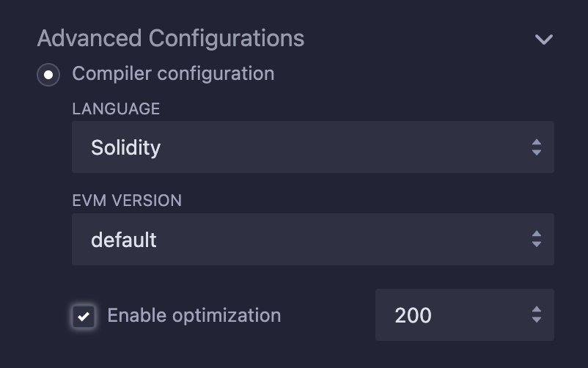588x368 pixels.
Task: Increment the 200 optimization runs value
Action: coord(537,310)
